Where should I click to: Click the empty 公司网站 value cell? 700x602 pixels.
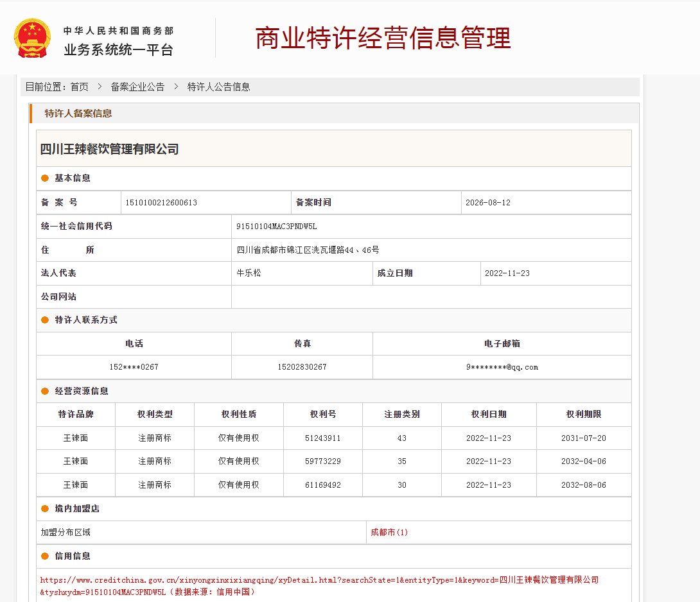click(x=432, y=297)
